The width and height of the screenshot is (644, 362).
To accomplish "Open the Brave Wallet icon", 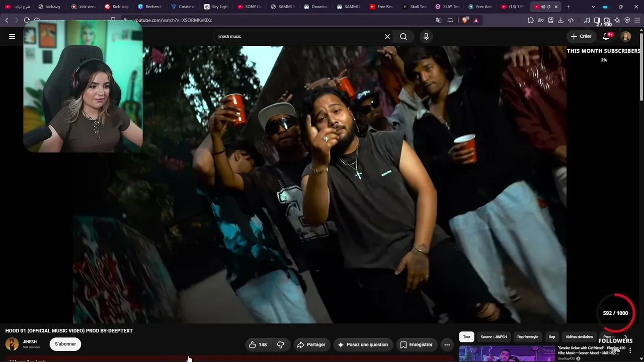I will point(607,20).
